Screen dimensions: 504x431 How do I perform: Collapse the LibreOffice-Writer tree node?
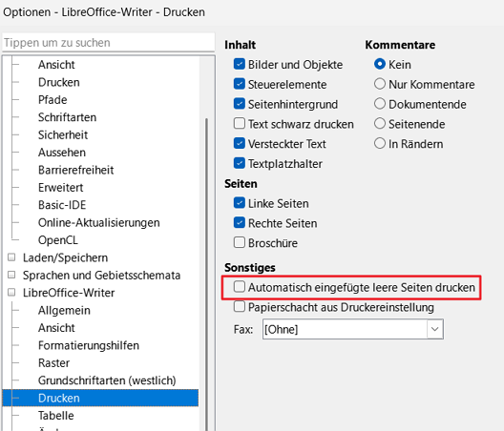point(11,292)
